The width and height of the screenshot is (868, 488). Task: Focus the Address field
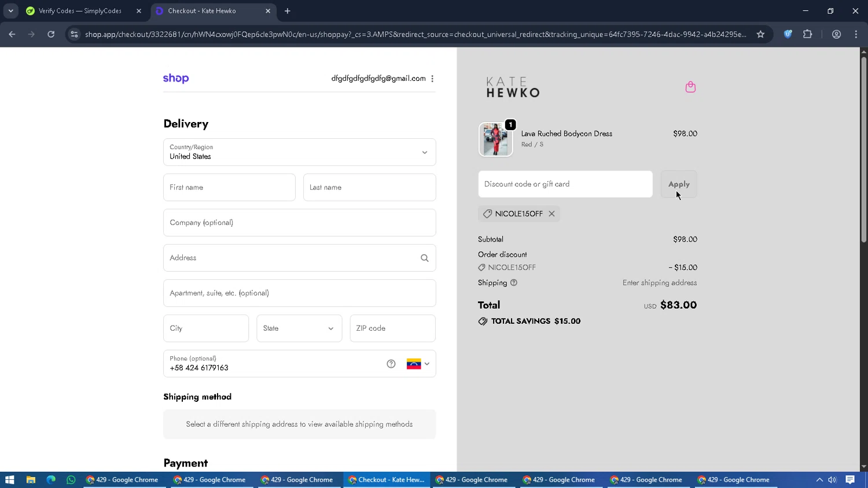[x=300, y=258]
